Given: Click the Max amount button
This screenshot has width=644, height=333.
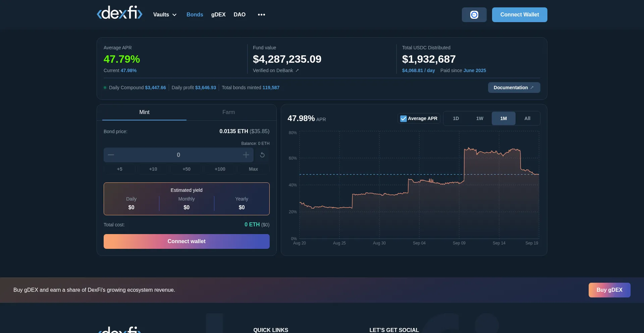Looking at the screenshot, I should pos(254,169).
